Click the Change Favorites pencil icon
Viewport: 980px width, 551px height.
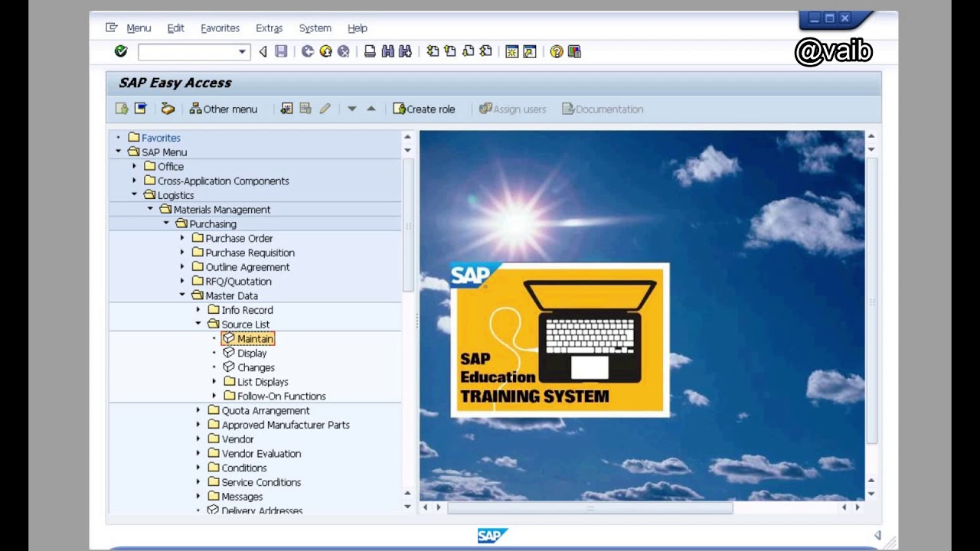(x=325, y=109)
